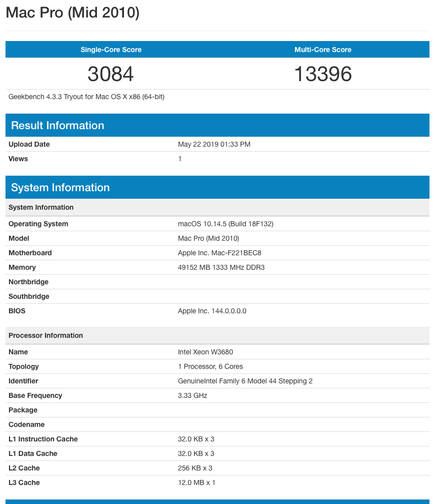This screenshot has height=504, width=435.
Task: Click the Base Frequency label
Action: click(35, 395)
